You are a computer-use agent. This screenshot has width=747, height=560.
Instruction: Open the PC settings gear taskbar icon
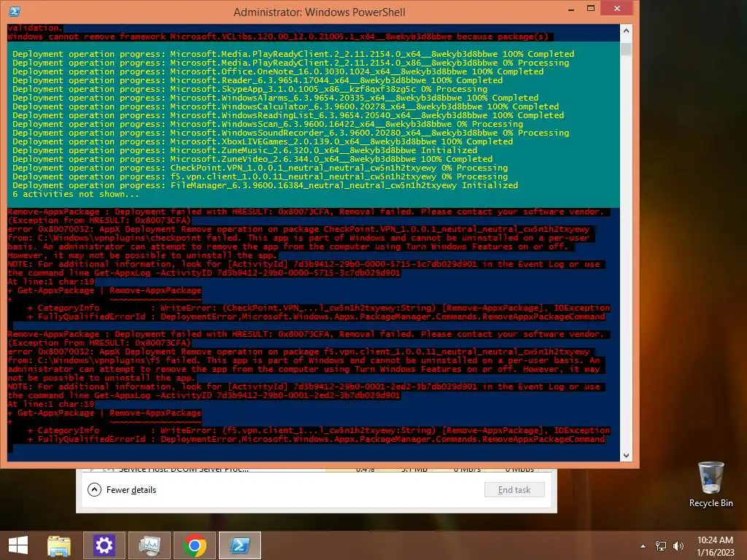point(104,545)
